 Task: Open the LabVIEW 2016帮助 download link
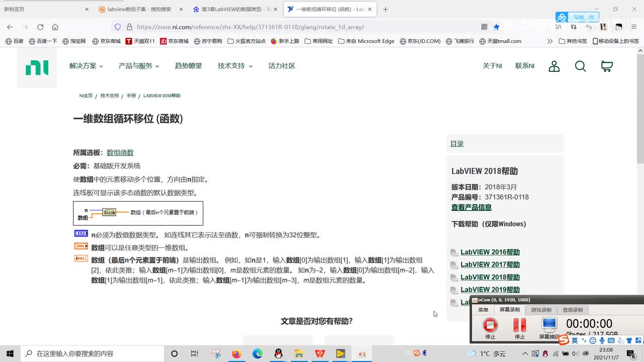[x=490, y=252]
